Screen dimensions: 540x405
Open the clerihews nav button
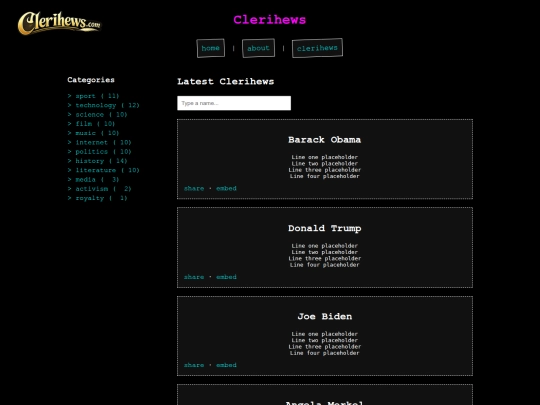[x=317, y=48]
